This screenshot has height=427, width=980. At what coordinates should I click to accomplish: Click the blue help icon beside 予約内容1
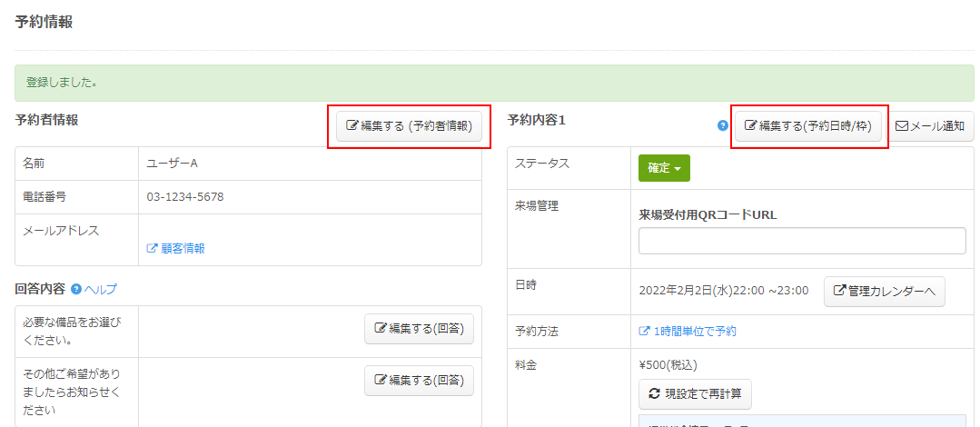point(723,126)
